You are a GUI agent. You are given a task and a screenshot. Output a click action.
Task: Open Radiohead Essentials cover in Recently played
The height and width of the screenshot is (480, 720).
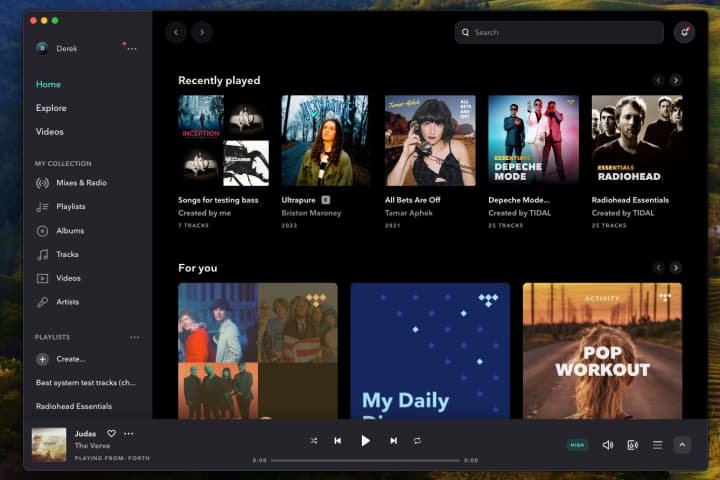click(x=637, y=141)
